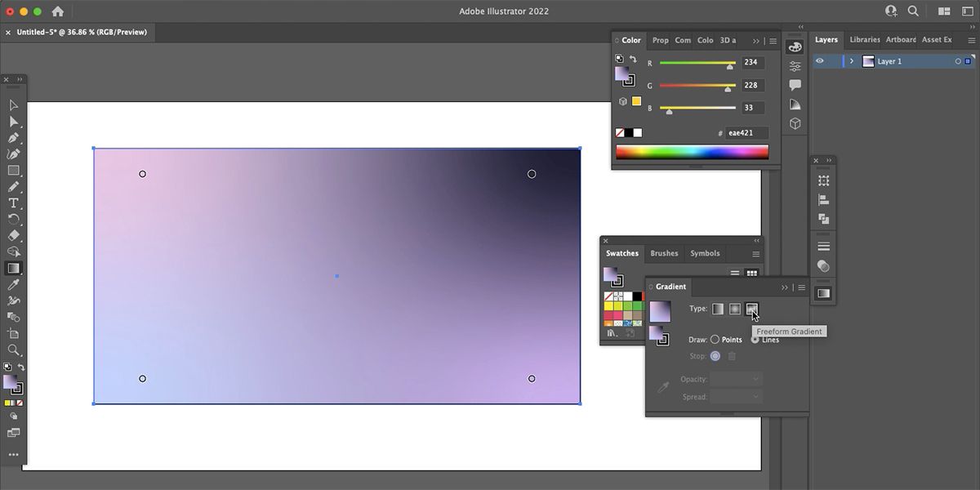980x490 pixels.
Task: Open the Libraries tab
Action: click(864, 39)
